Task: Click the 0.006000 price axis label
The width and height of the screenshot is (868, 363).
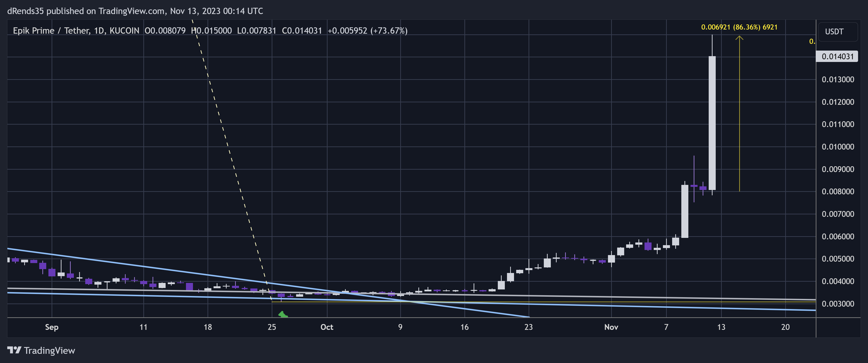Action: pyautogui.click(x=838, y=237)
